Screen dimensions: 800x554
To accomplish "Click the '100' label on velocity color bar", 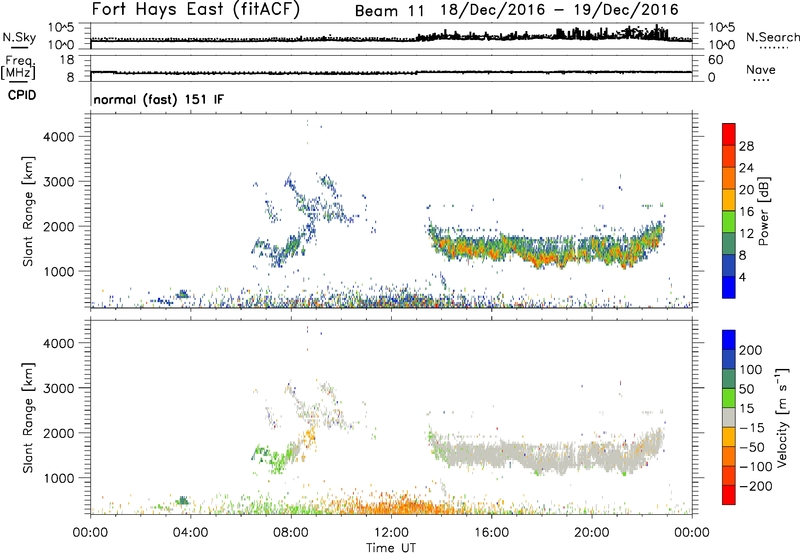I will click(x=751, y=370).
